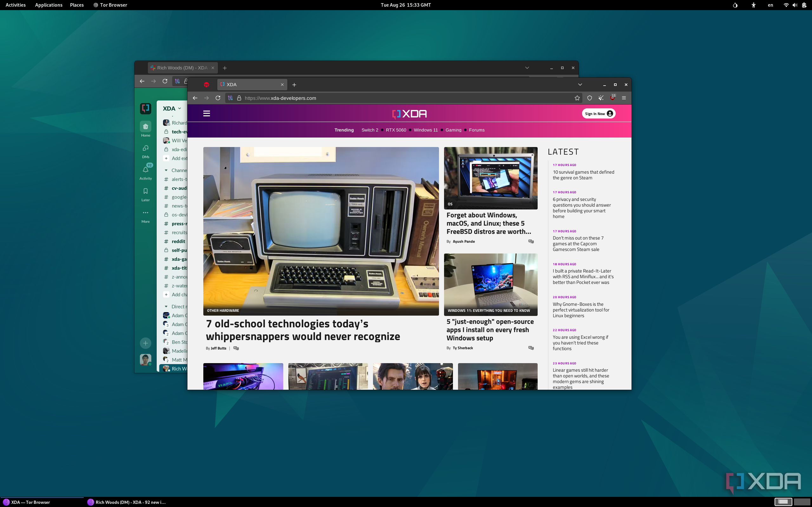Screen dimensions: 812x507
Task: Click the New Identity broom icon
Action: click(601, 98)
